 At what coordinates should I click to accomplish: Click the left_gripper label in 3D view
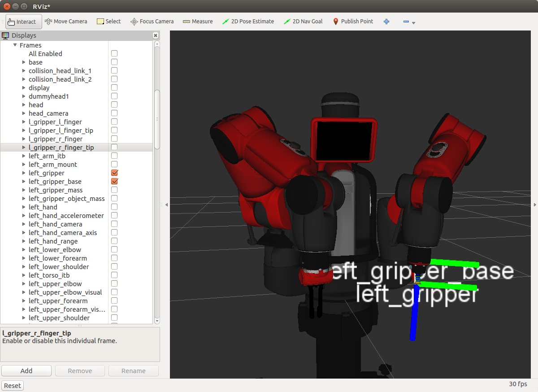(417, 294)
